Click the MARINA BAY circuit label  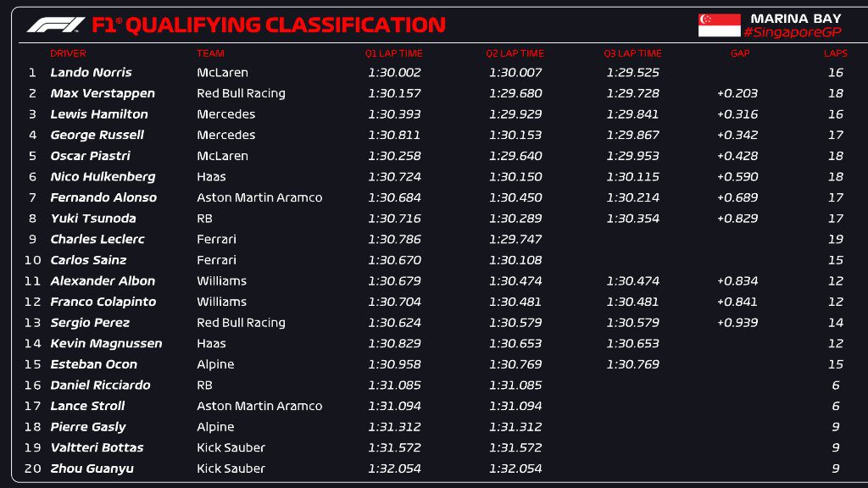pyautogui.click(x=795, y=18)
